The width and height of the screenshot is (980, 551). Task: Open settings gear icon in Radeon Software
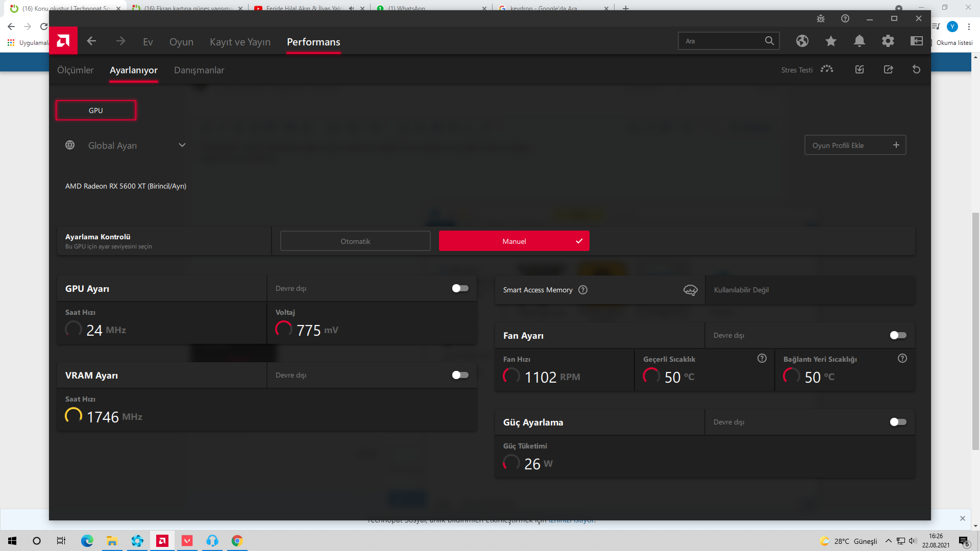click(888, 41)
